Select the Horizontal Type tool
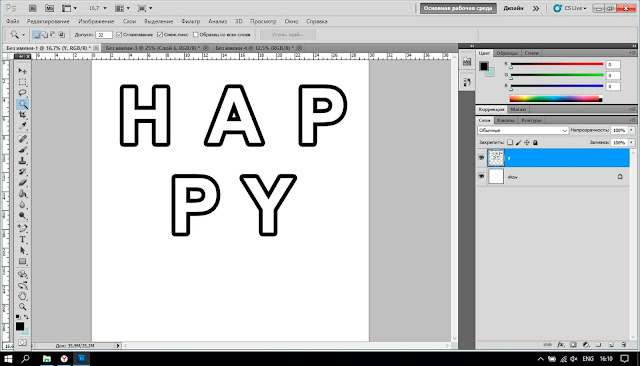 click(x=22, y=240)
